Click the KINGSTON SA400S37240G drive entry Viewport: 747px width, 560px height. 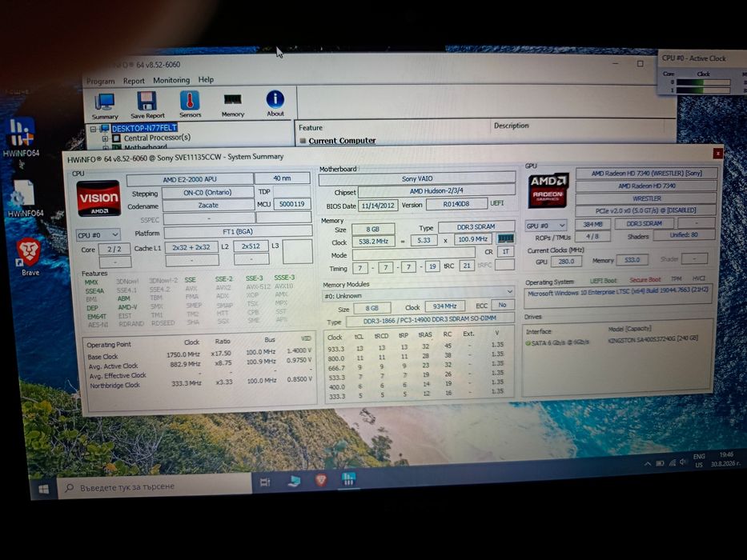pyautogui.click(x=653, y=339)
